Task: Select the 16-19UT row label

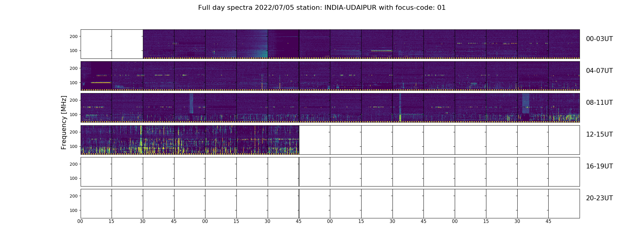Action: tap(599, 166)
